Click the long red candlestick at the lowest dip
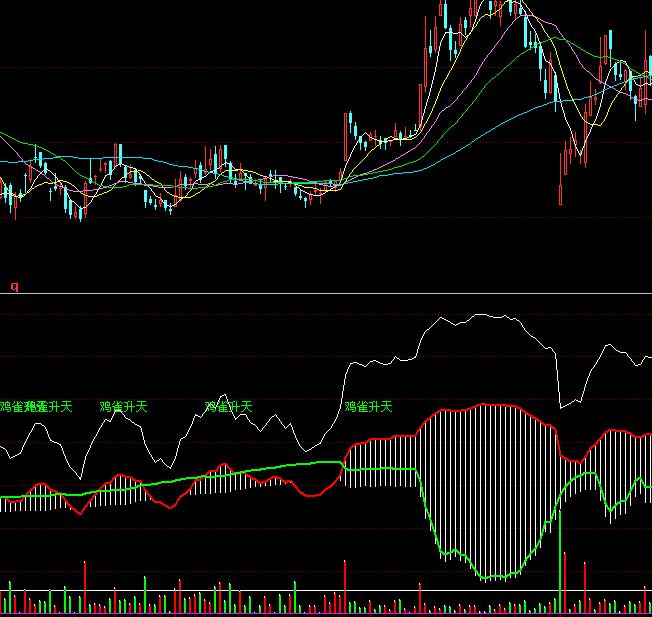 560,190
